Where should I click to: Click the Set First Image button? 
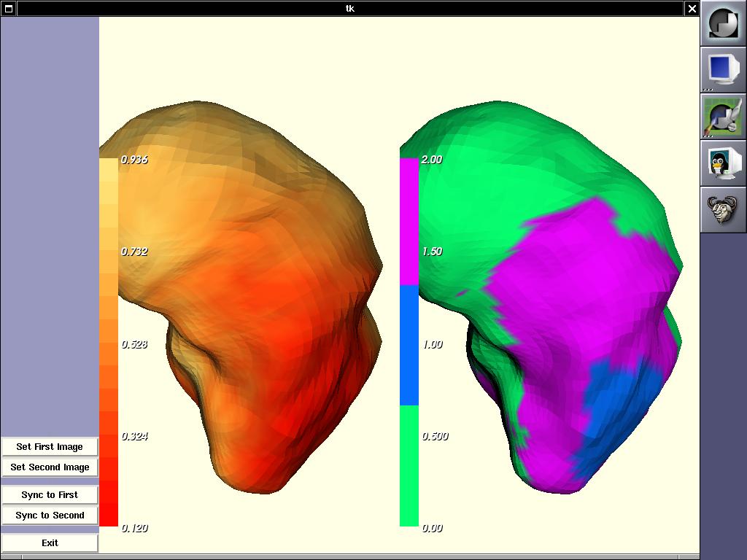pyautogui.click(x=50, y=447)
